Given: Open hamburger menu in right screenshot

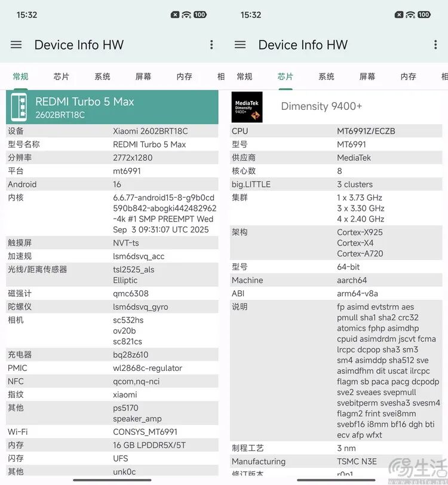Looking at the screenshot, I should 240,45.
